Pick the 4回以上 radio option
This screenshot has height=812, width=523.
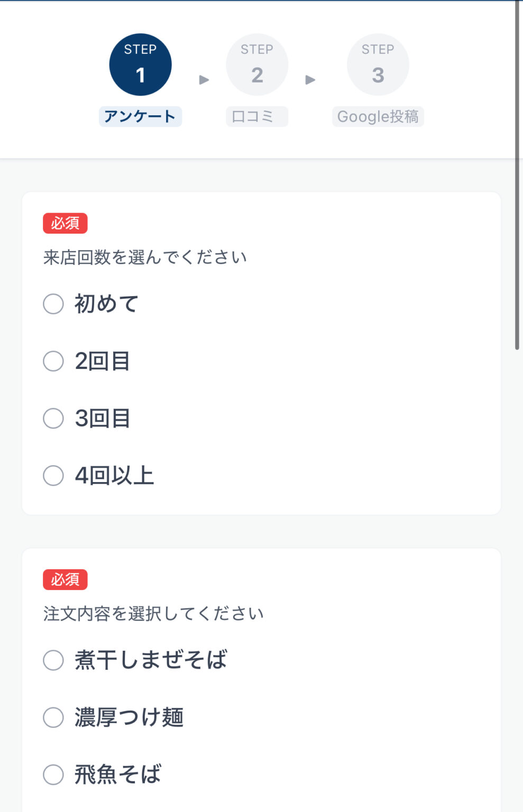[x=53, y=475]
